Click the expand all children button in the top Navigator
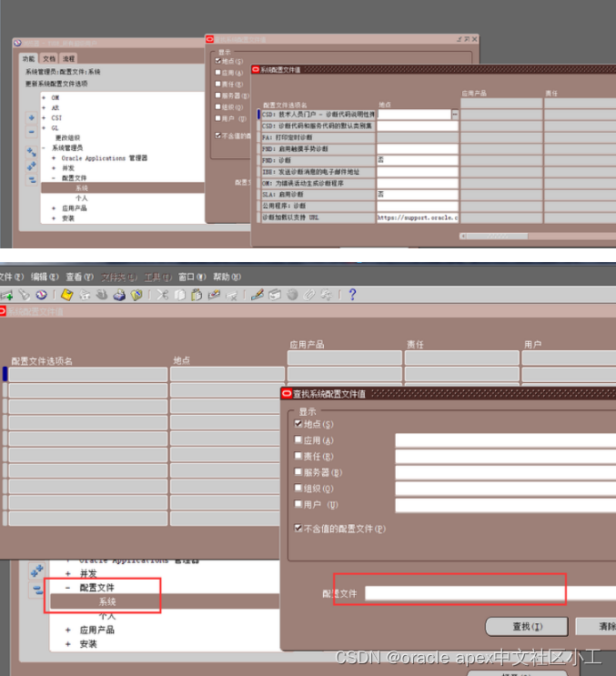 (32, 152)
